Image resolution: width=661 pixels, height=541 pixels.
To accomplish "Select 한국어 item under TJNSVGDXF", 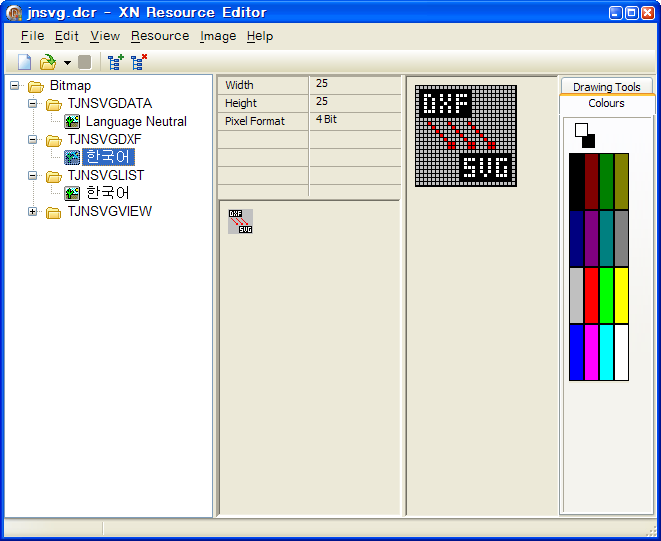I will click(108, 157).
